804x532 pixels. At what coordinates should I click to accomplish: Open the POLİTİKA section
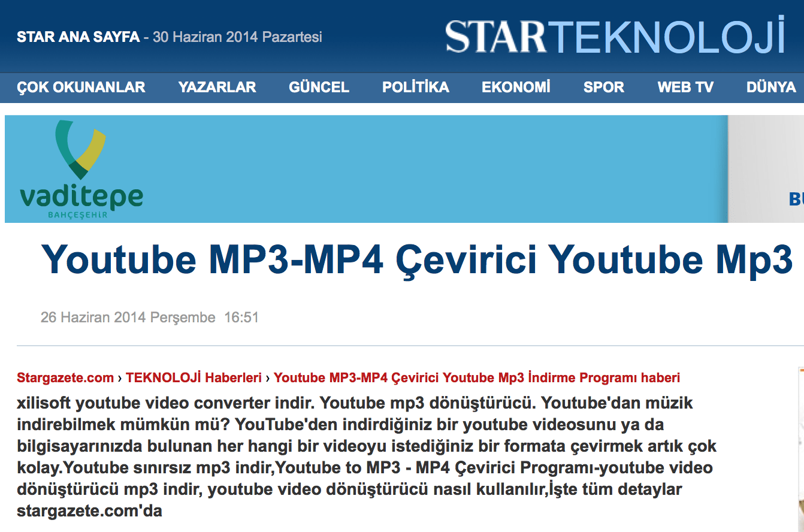pyautogui.click(x=416, y=87)
